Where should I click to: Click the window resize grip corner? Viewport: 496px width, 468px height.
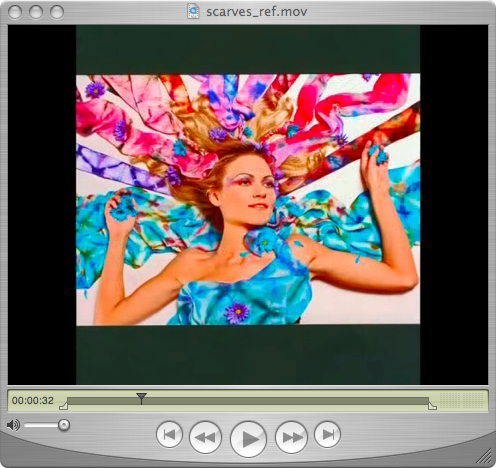[x=484, y=456]
